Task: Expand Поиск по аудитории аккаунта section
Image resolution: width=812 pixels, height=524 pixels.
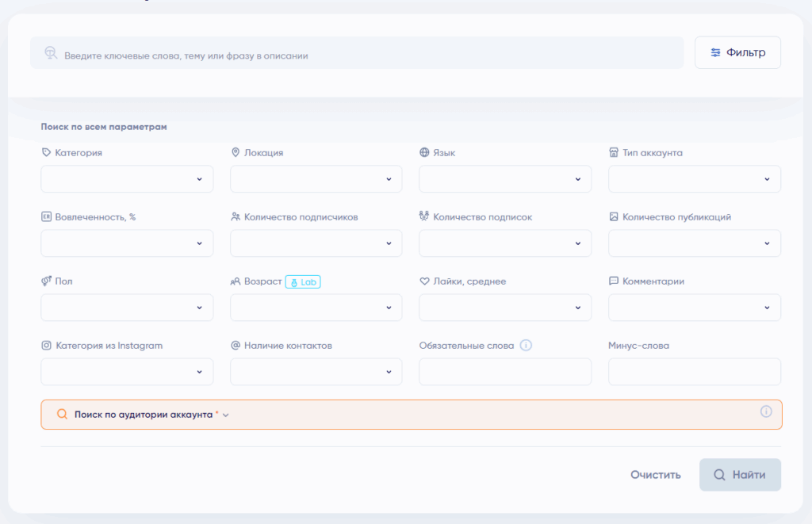Action: click(x=144, y=415)
